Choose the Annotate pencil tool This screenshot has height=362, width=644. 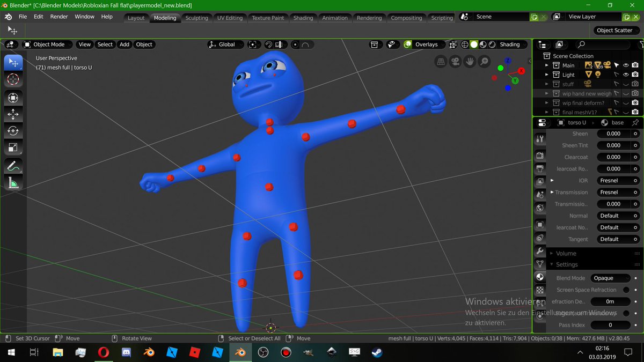[x=13, y=166]
